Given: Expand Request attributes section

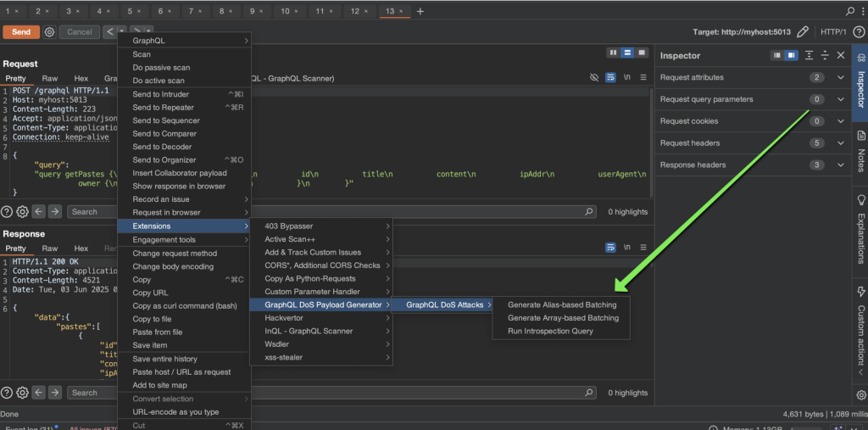Looking at the screenshot, I should tap(840, 77).
